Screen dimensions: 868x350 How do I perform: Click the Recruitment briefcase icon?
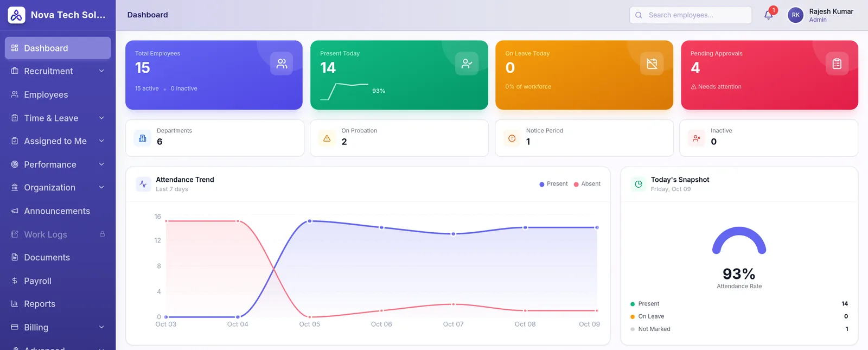point(15,71)
